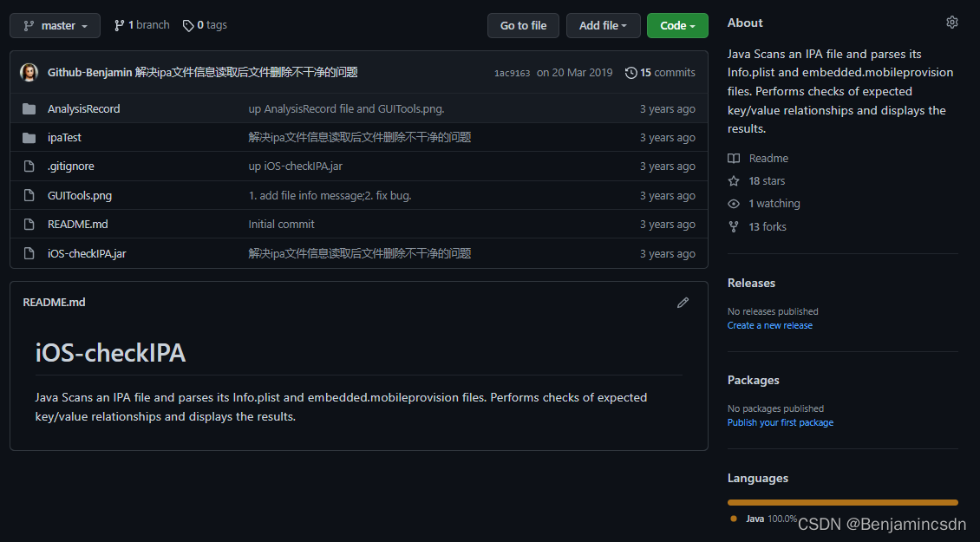Click the star icon beside 18 stars
980x542 pixels.
coord(734,181)
